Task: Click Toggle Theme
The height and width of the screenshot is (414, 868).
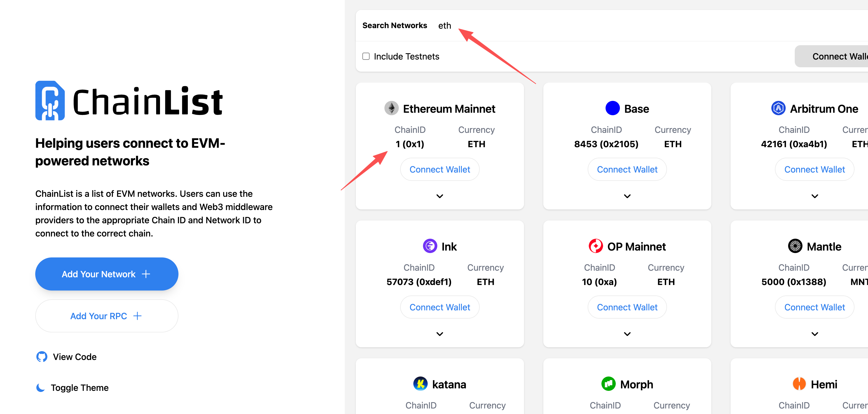Action: tap(72, 388)
